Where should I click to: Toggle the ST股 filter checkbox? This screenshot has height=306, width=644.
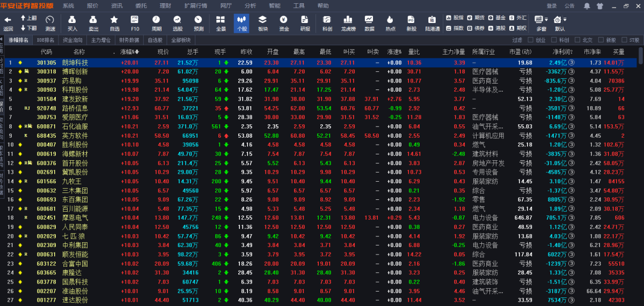pos(624,40)
